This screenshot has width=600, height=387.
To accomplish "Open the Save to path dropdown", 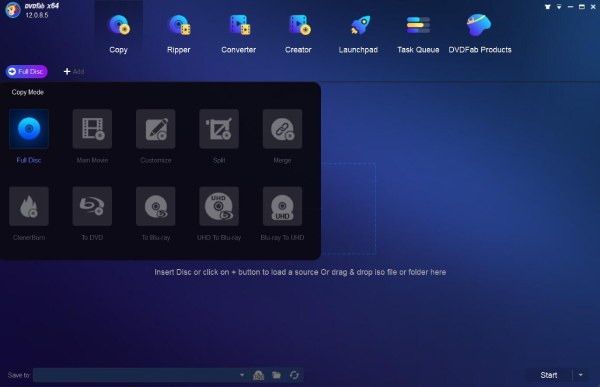I will (242, 375).
